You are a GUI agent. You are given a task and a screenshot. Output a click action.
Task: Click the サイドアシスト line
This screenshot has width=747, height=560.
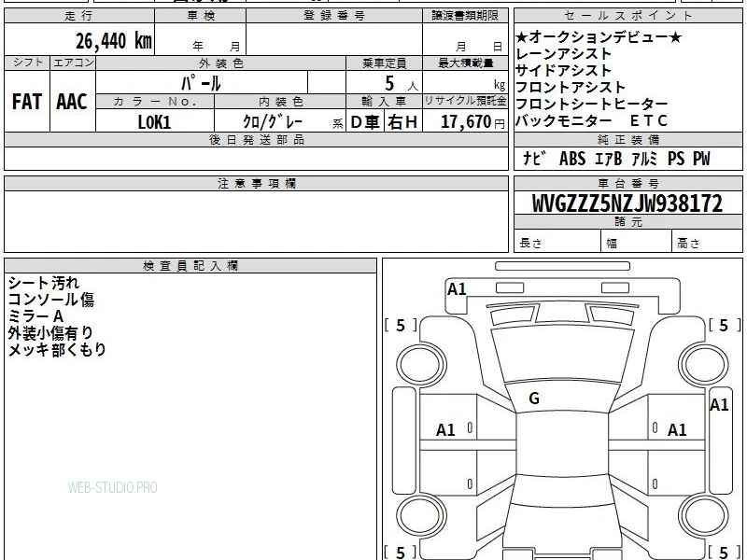(564, 70)
